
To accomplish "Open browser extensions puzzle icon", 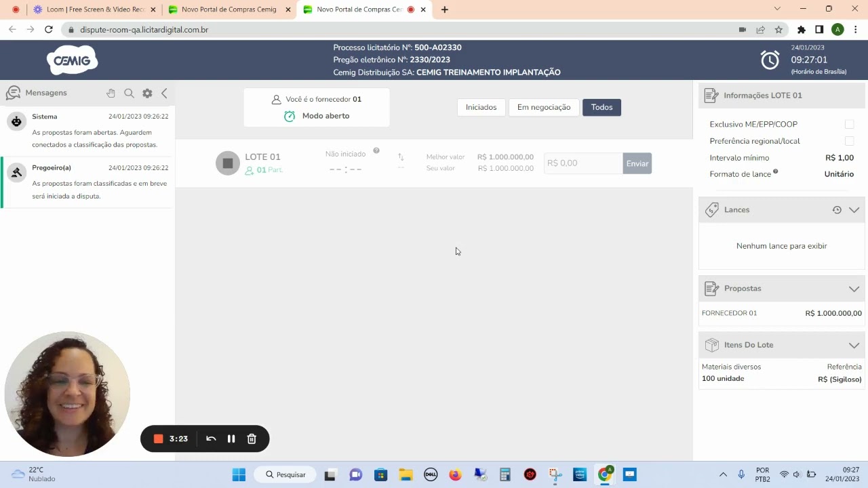I will tap(802, 30).
